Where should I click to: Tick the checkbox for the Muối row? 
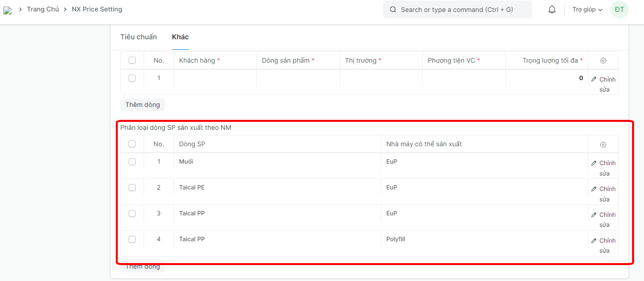point(132,162)
